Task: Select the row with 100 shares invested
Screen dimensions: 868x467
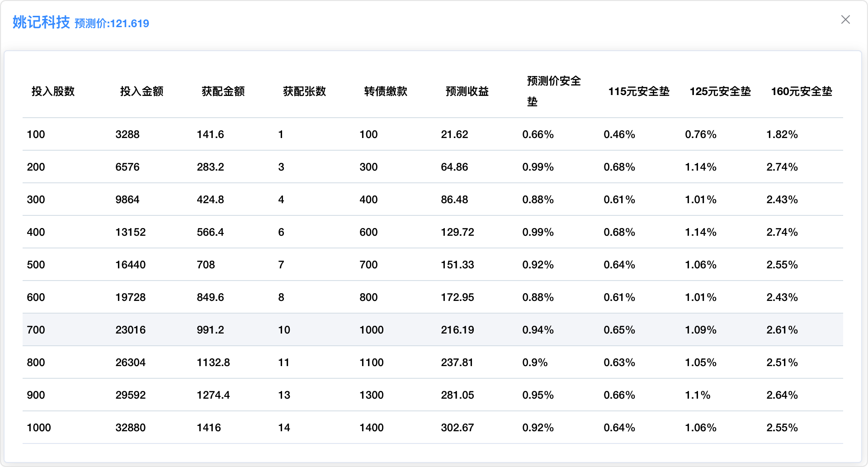Action: (x=36, y=134)
